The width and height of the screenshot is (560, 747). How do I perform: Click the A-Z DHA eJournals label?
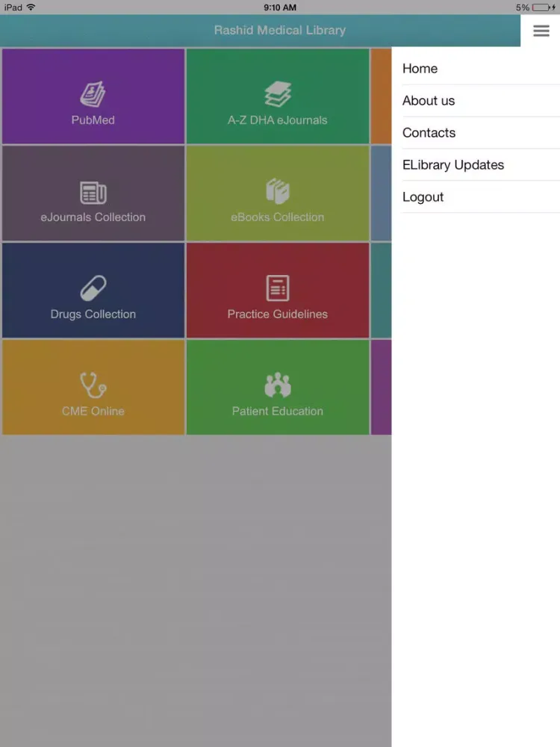(x=278, y=120)
